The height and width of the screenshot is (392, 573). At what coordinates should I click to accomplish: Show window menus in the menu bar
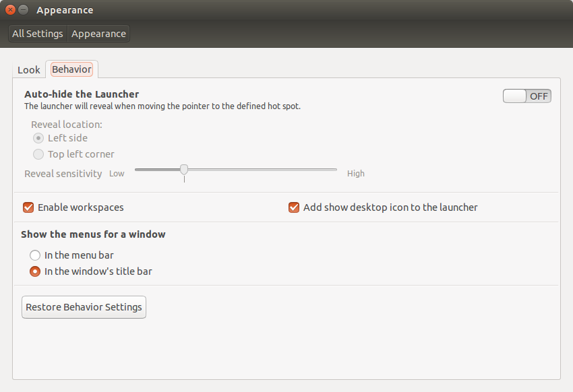pos(35,255)
